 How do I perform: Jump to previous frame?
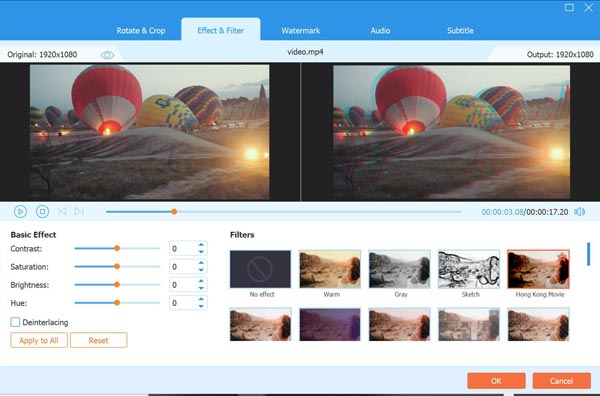pyautogui.click(x=62, y=211)
